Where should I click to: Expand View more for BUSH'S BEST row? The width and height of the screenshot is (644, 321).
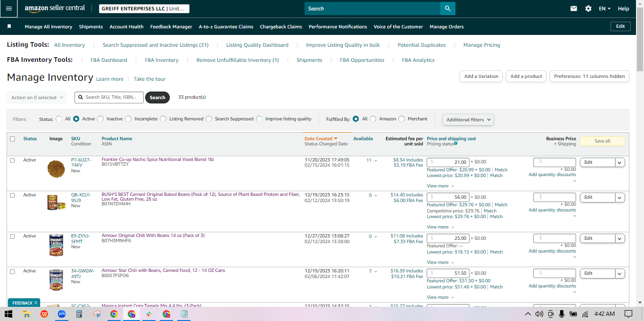(x=440, y=227)
